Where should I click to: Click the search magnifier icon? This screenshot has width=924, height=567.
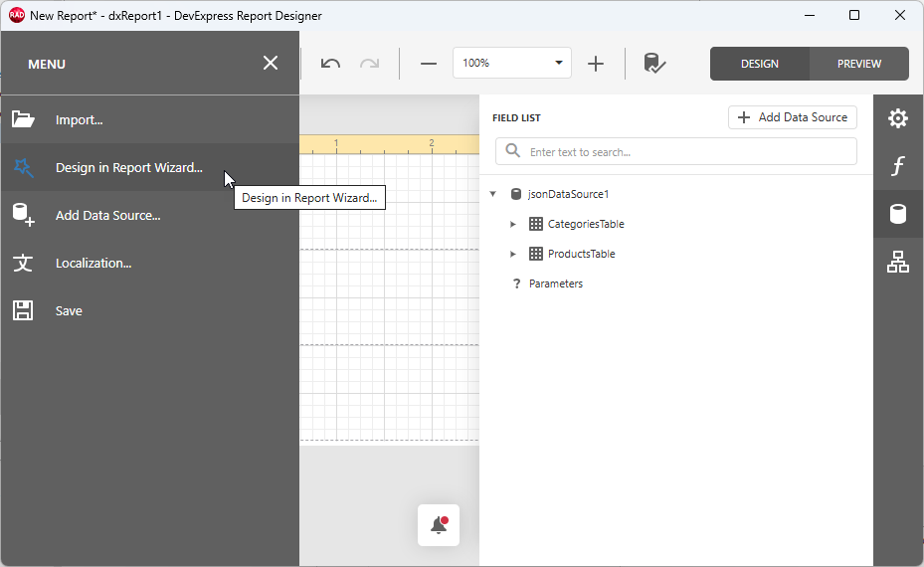click(512, 151)
